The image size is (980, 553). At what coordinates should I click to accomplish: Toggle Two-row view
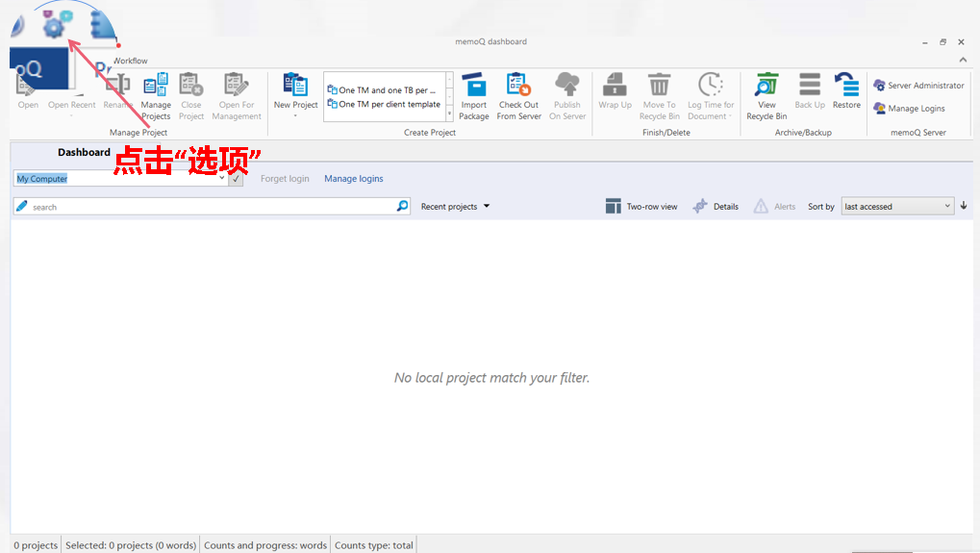point(641,207)
